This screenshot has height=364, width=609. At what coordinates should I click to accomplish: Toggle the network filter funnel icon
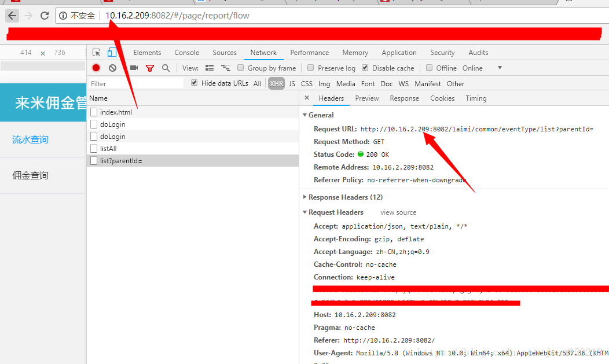tap(150, 68)
